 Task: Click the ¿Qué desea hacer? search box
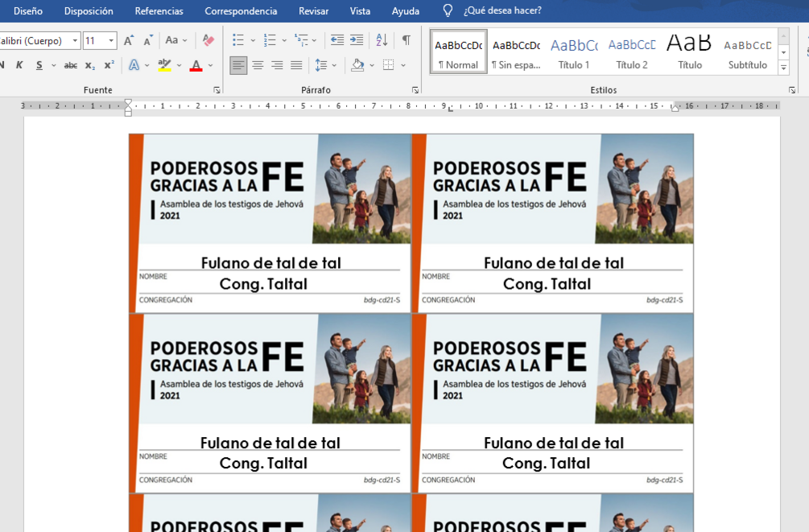click(502, 10)
